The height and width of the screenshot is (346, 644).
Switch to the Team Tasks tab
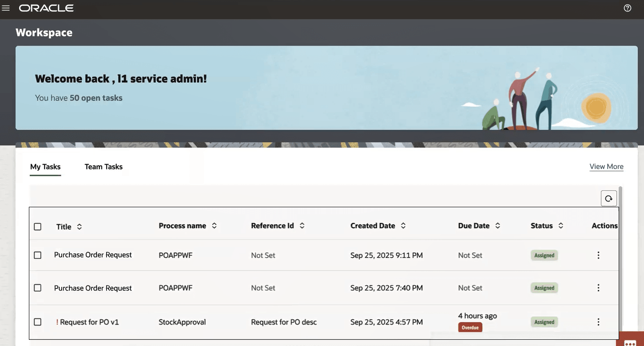(103, 165)
